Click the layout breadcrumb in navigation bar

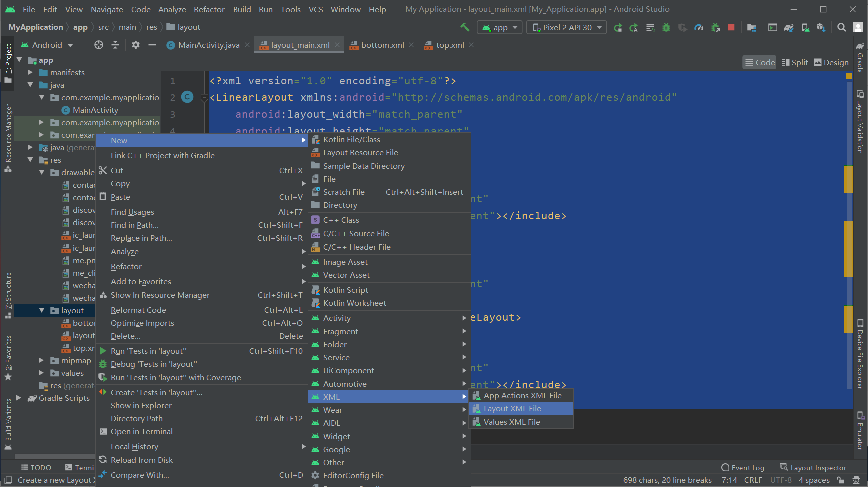tap(183, 27)
